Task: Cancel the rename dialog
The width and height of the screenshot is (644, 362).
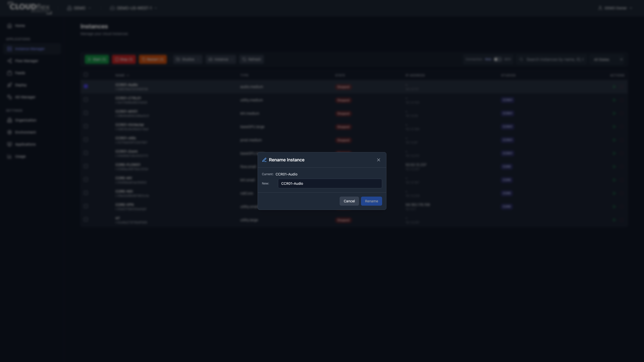Action: click(x=349, y=201)
